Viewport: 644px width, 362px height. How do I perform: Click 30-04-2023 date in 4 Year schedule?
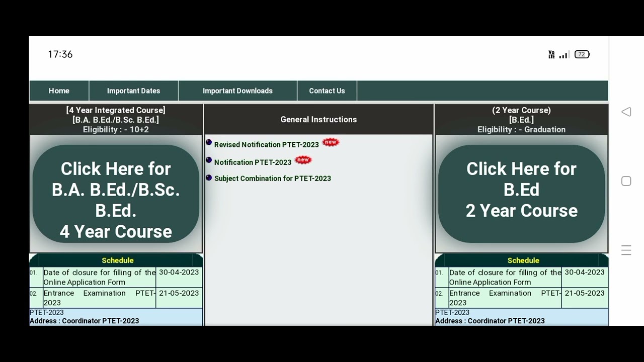coord(179,273)
